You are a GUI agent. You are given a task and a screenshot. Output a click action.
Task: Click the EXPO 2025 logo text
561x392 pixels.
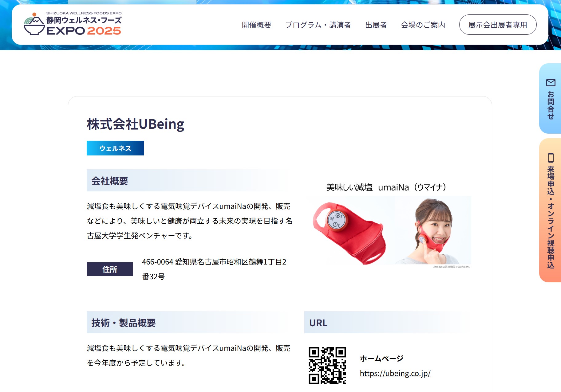(x=84, y=31)
